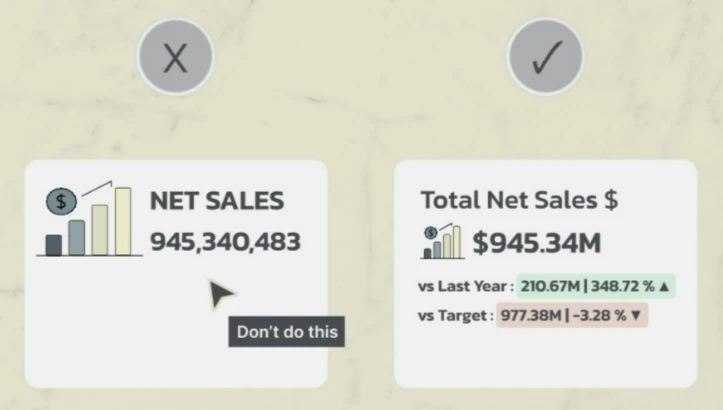This screenshot has width=723, height=410.
Task: Click the 'Don't do this' tooltip
Action: point(286,332)
